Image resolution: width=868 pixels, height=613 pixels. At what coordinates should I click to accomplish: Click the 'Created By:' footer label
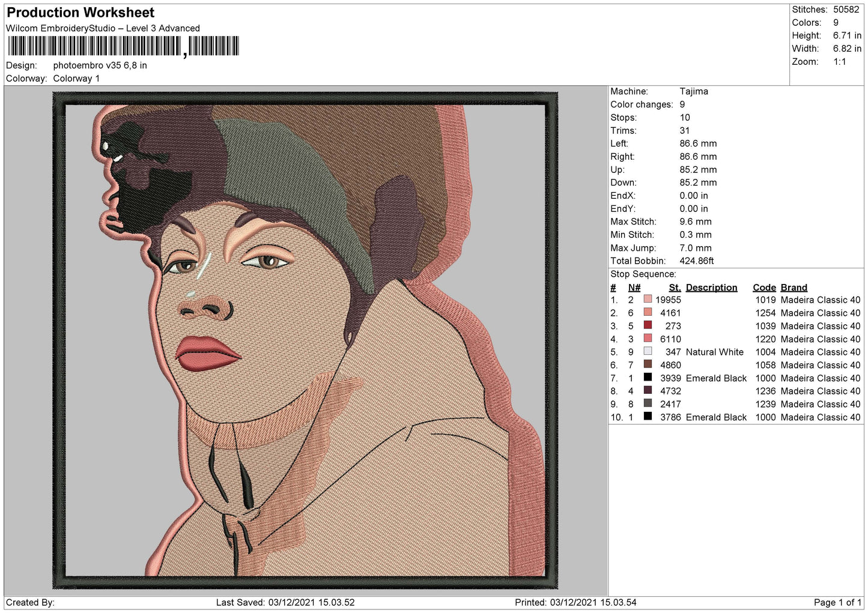point(30,602)
